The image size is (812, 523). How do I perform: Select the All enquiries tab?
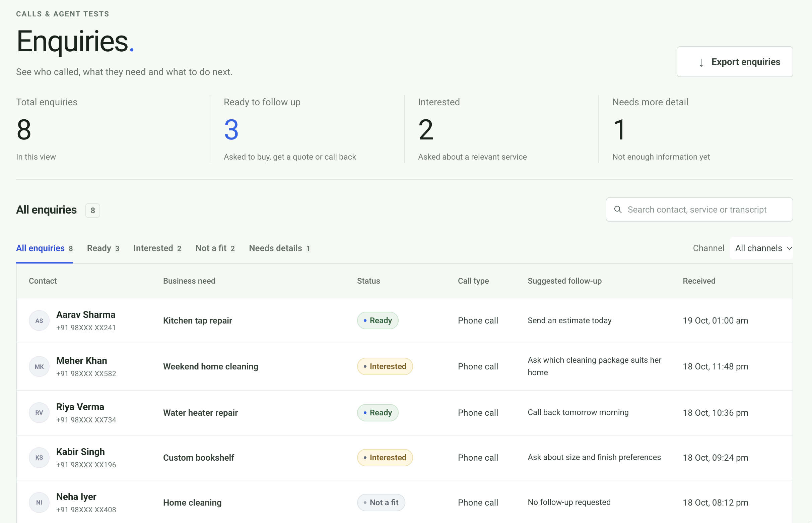[x=45, y=248]
